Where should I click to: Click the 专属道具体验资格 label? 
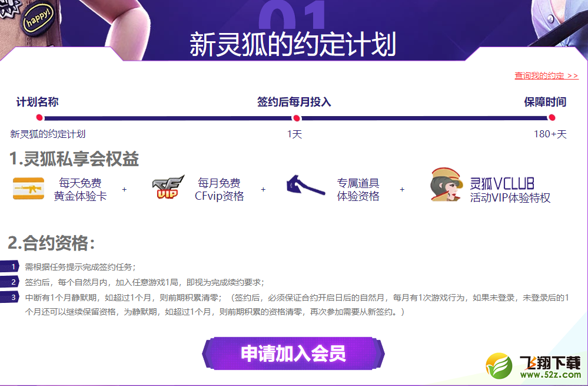(x=358, y=190)
